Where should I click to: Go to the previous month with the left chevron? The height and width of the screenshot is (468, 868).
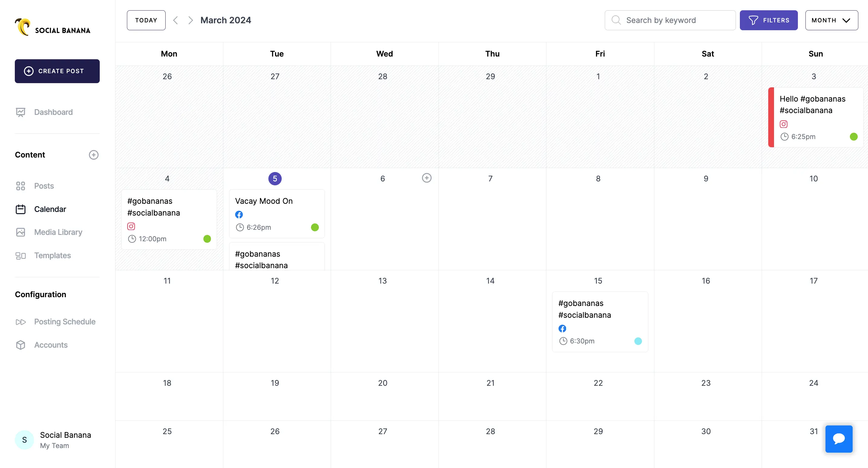tap(176, 20)
